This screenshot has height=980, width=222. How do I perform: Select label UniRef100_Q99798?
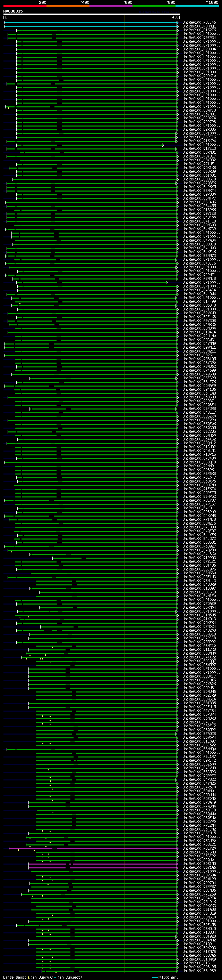[x=199, y=122]
